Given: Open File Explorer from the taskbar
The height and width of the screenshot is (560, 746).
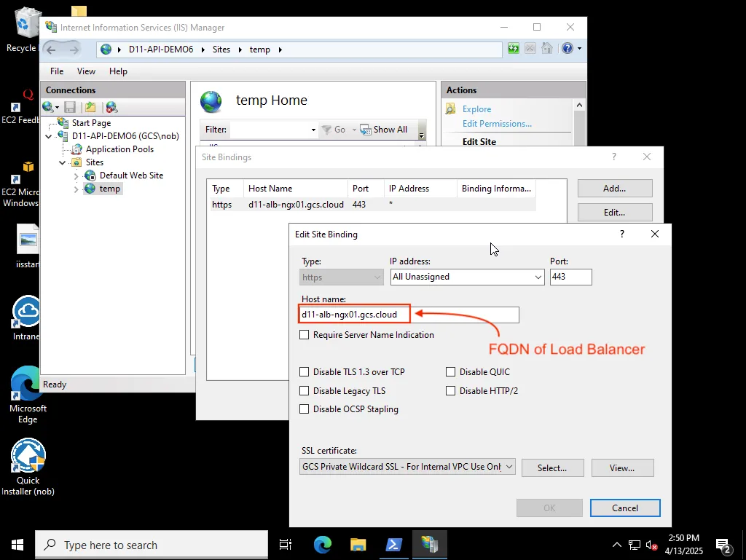Looking at the screenshot, I should click(x=358, y=545).
